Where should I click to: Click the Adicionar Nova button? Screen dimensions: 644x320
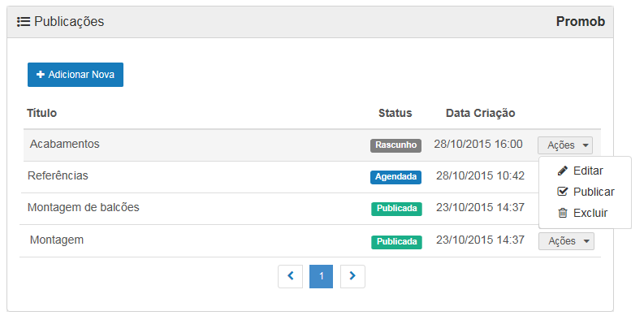pos(76,75)
